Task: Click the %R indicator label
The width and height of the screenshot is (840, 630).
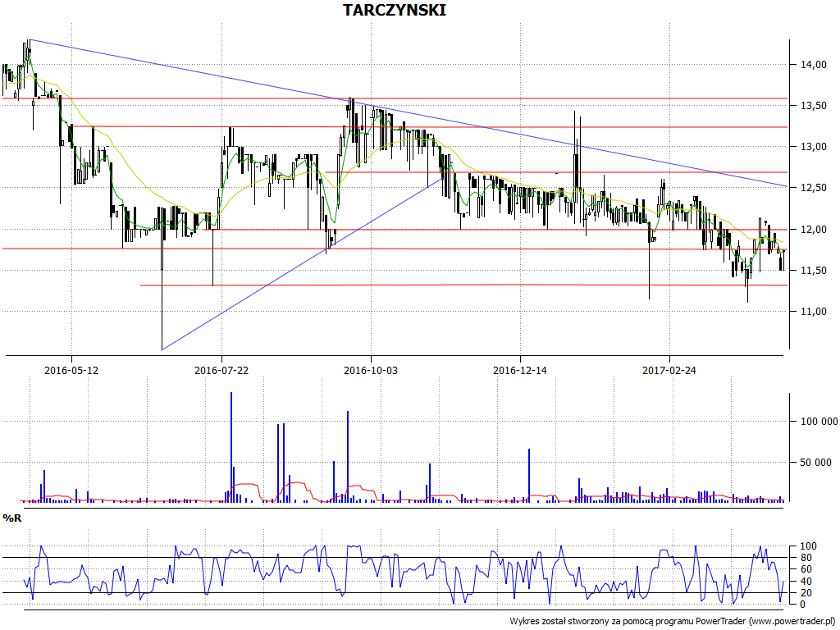Action: tap(12, 518)
